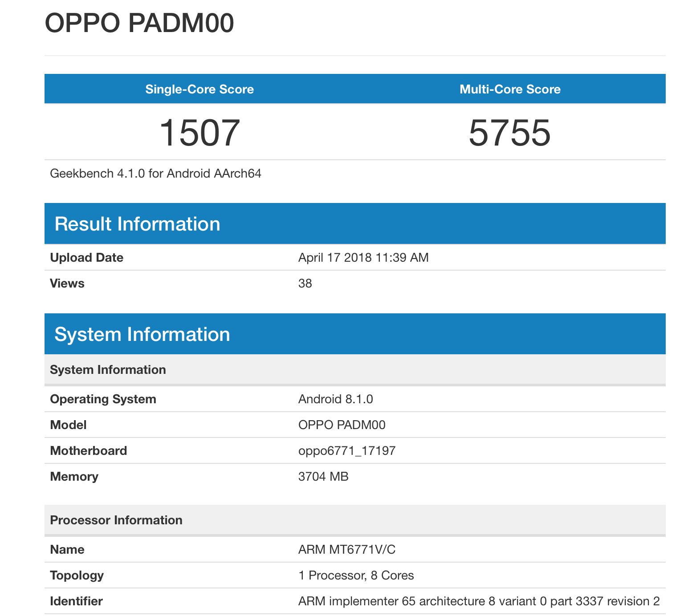Select the Single-Core Score header

click(199, 89)
